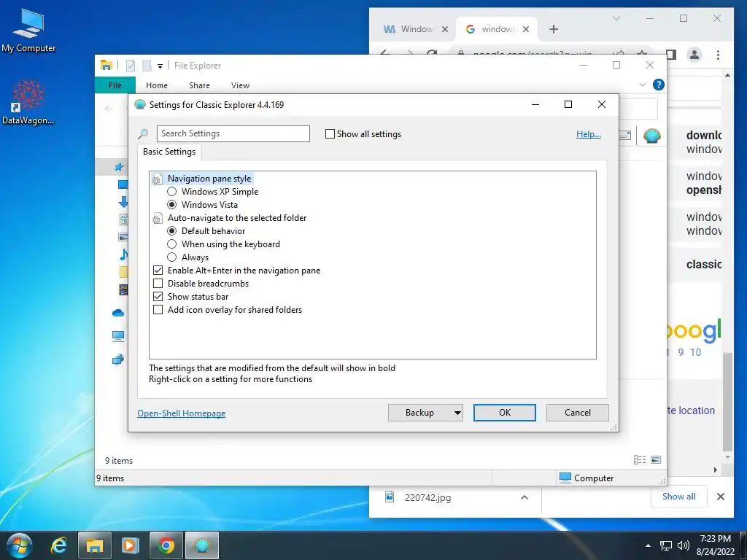
Task: Click the Windows Start orb
Action: coord(20,545)
